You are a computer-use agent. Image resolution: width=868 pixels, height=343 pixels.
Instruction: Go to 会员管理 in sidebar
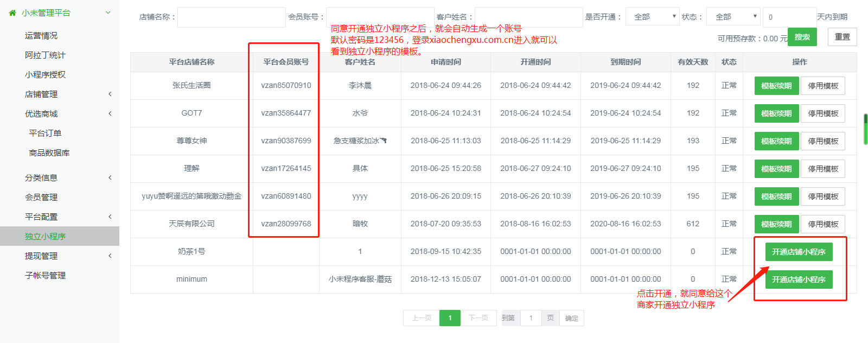[41, 198]
